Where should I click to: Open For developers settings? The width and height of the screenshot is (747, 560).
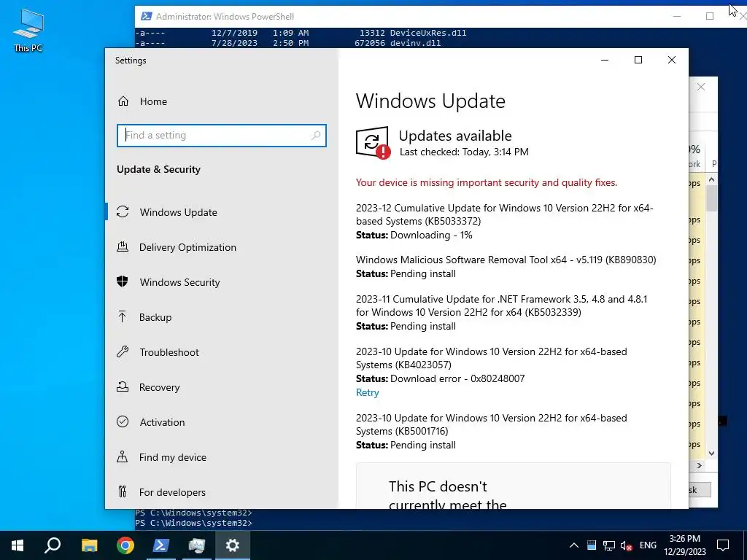coord(172,492)
